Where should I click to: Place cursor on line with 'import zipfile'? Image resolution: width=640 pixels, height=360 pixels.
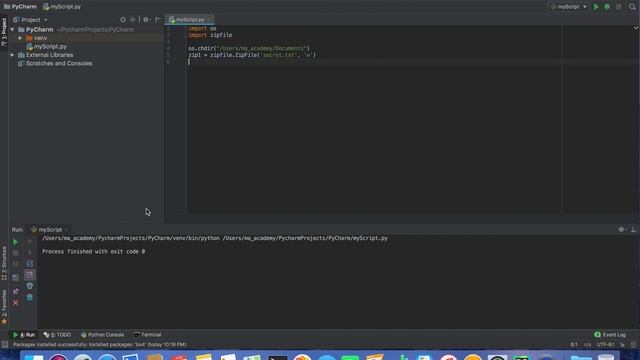tap(210, 35)
